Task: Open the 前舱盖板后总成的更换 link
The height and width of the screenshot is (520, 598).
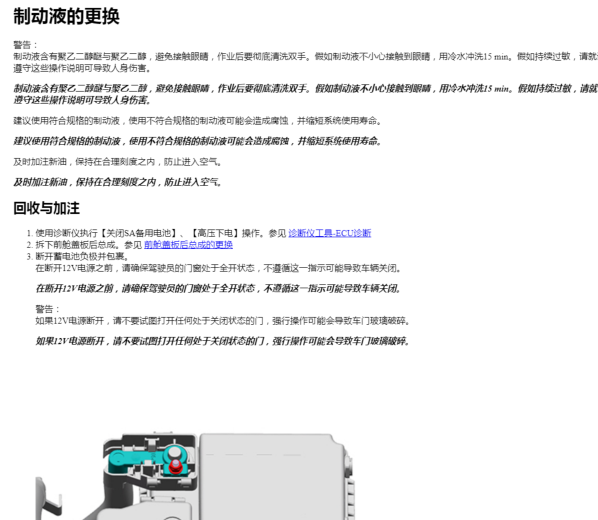Action: tap(188, 245)
